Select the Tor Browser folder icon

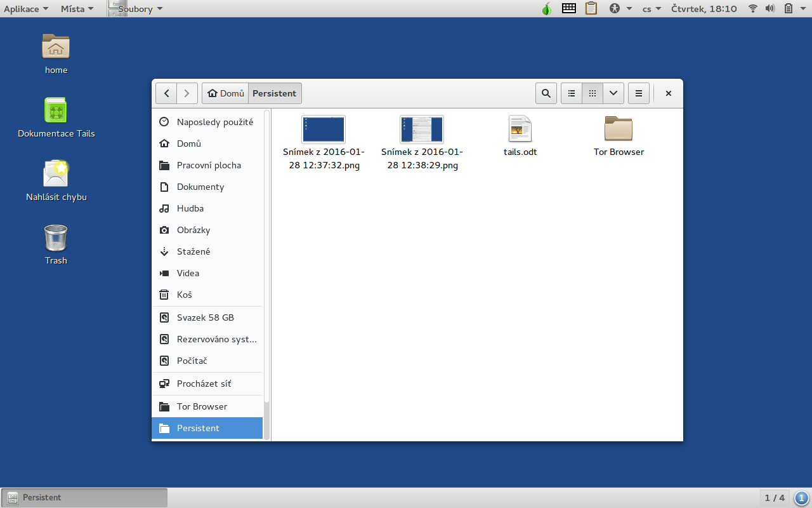pos(619,129)
